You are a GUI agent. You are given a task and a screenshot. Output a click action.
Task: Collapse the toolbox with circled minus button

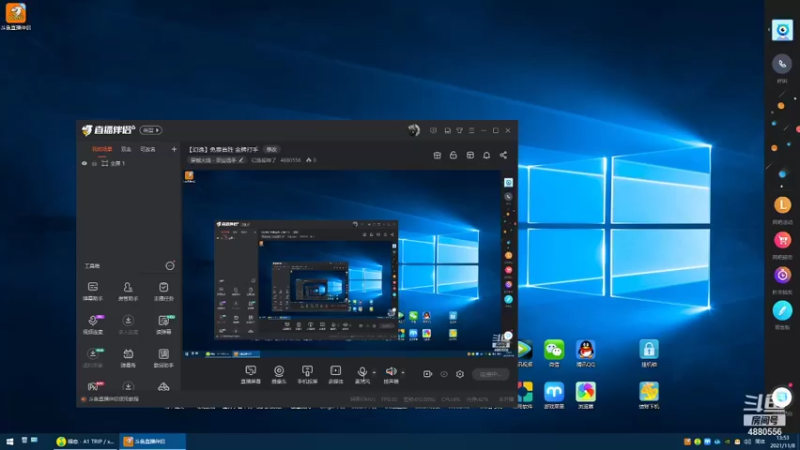click(x=170, y=266)
